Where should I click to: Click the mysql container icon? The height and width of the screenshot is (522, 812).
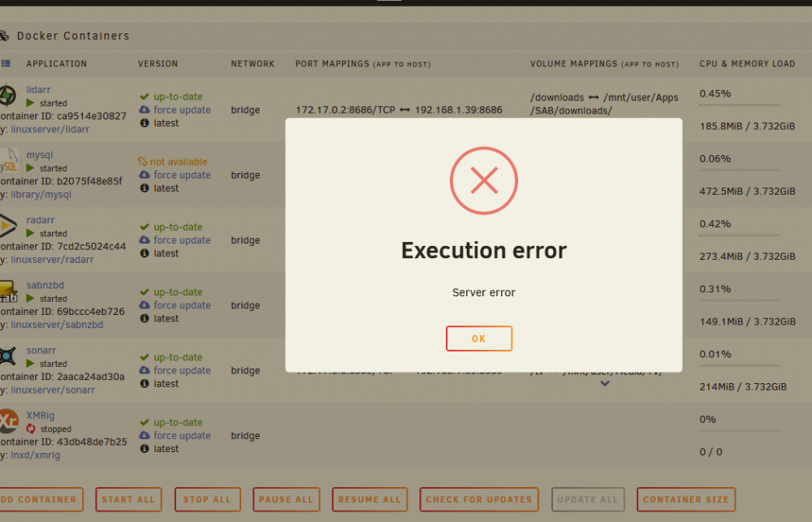9,161
